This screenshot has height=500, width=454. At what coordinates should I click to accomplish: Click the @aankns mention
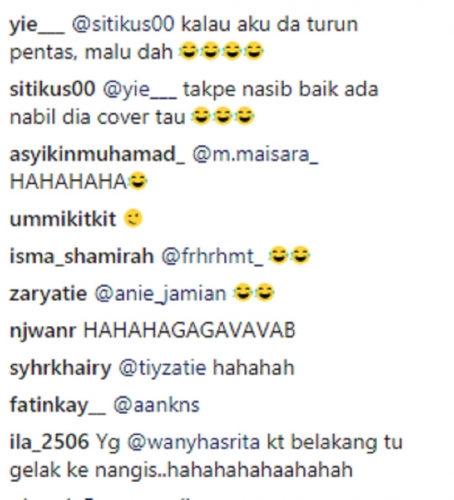[156, 405]
